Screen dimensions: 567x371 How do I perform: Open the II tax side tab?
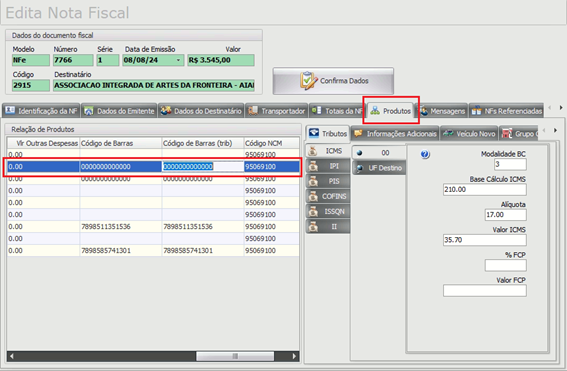[328, 227]
